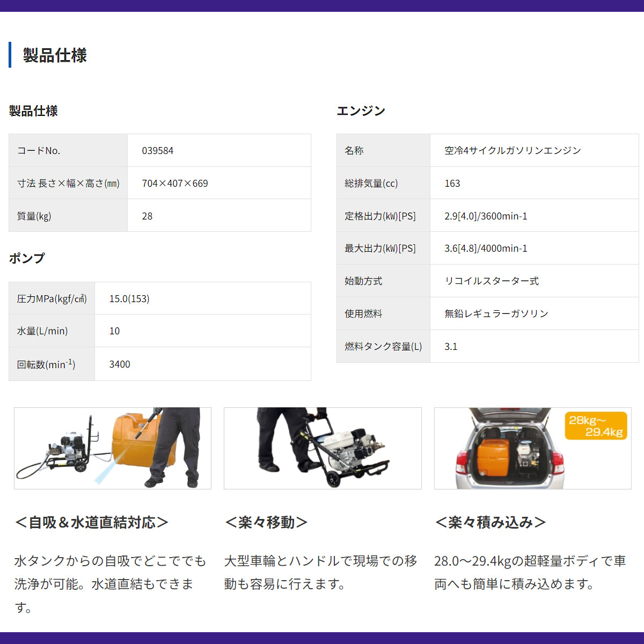Click the ＜楽々積み込み＞ heading
Viewport: 644px width, 644px height.
[491, 522]
